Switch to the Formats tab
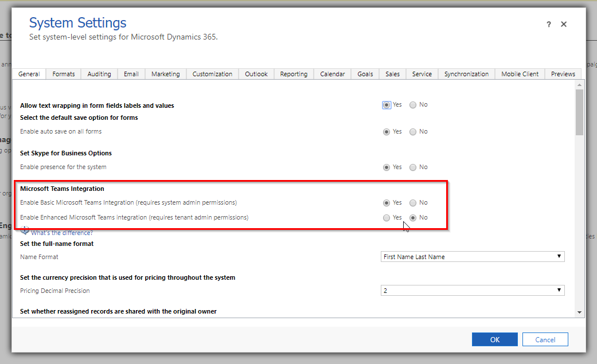597x364 pixels. click(64, 74)
